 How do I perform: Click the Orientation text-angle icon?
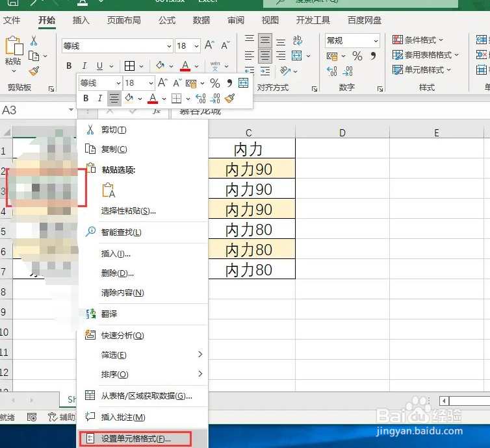pos(285,71)
